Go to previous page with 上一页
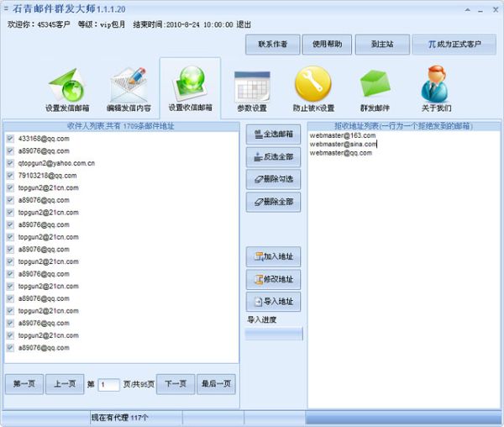The width and height of the screenshot is (504, 427). tap(65, 384)
